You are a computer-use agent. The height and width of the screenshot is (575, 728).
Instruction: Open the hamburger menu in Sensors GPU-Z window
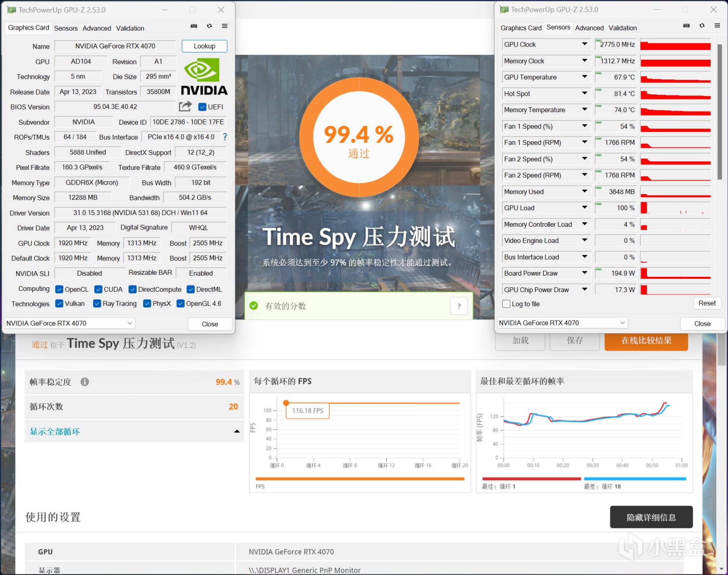717,26
